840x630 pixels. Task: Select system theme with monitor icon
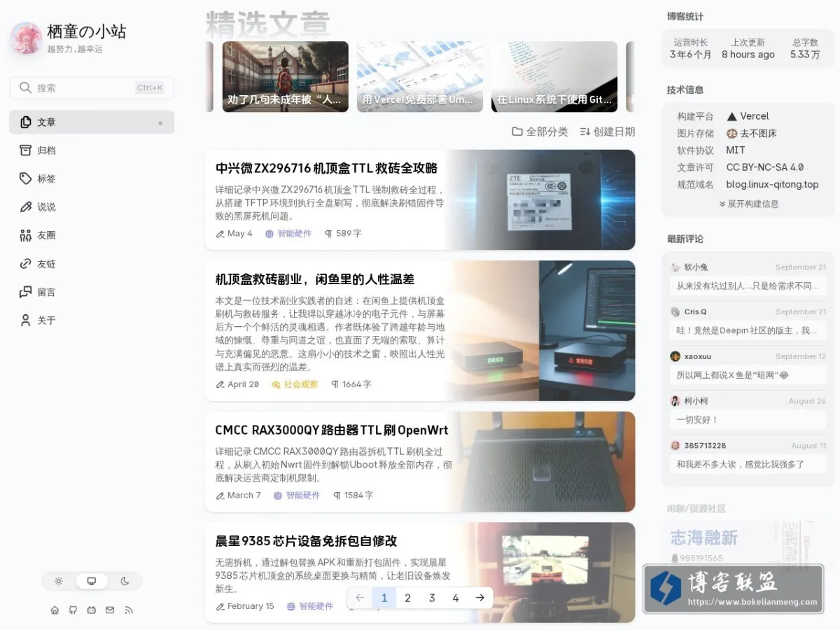92,581
